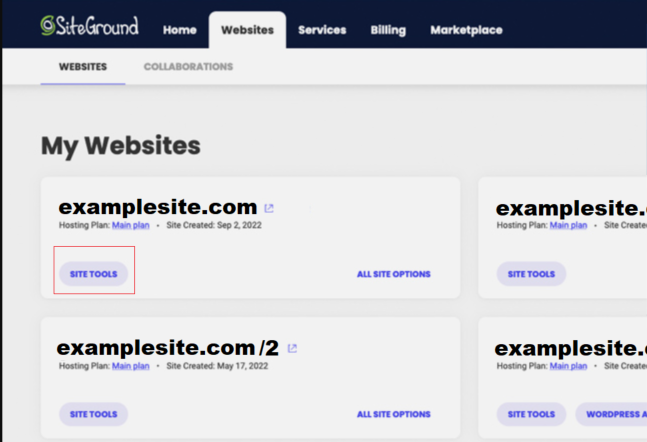Click Main plan link under first examplesite.com
Image resolution: width=647 pixels, height=442 pixels.
pos(131,226)
